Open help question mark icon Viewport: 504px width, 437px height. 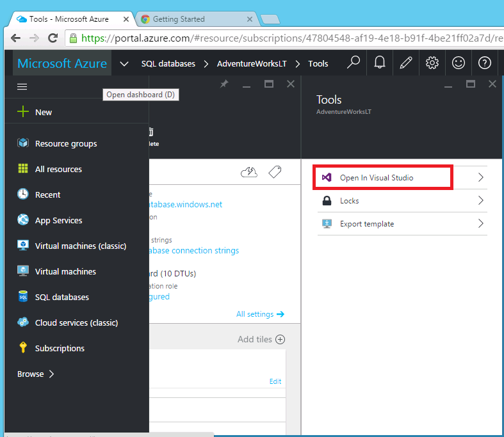(484, 63)
